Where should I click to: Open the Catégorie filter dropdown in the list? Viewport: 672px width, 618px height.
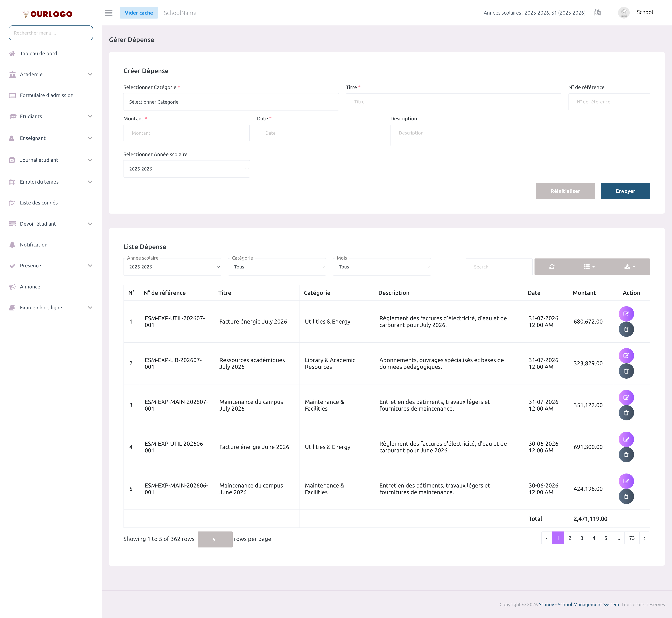pyautogui.click(x=277, y=267)
